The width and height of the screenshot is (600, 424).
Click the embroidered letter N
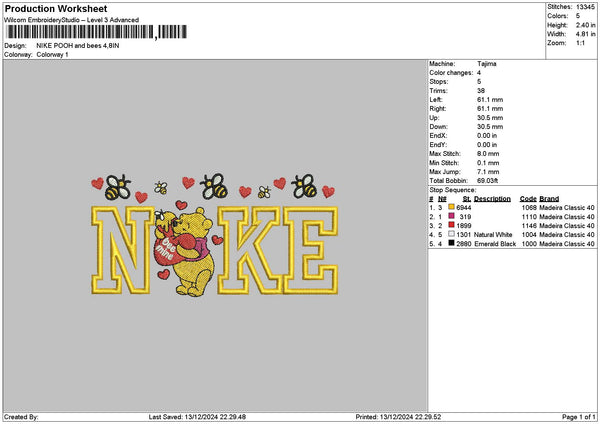(x=122, y=250)
